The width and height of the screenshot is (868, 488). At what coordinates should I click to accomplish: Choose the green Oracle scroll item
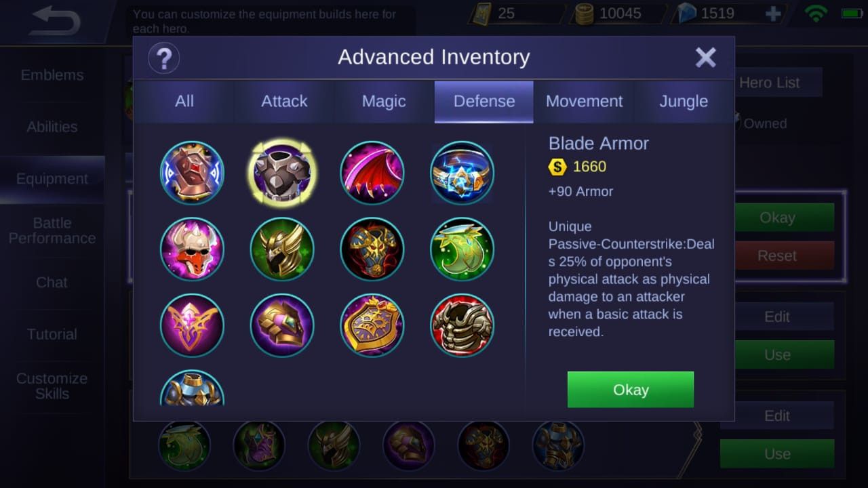point(462,249)
